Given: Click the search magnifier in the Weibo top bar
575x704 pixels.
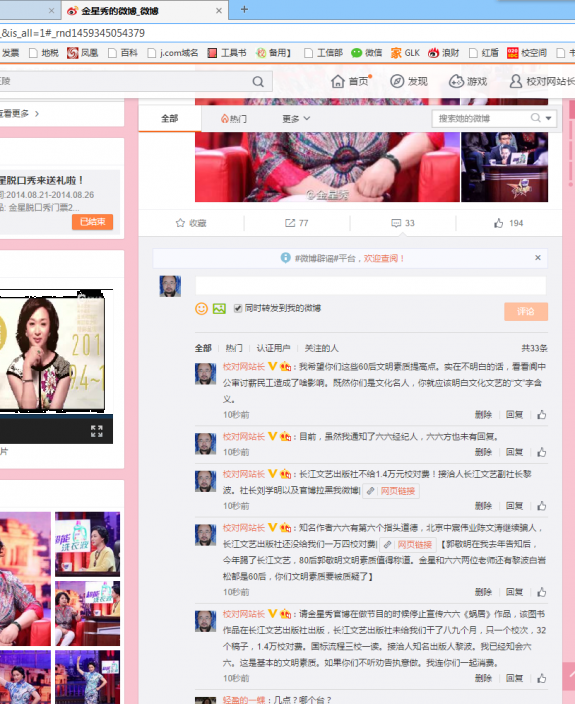Looking at the screenshot, I should (258, 82).
